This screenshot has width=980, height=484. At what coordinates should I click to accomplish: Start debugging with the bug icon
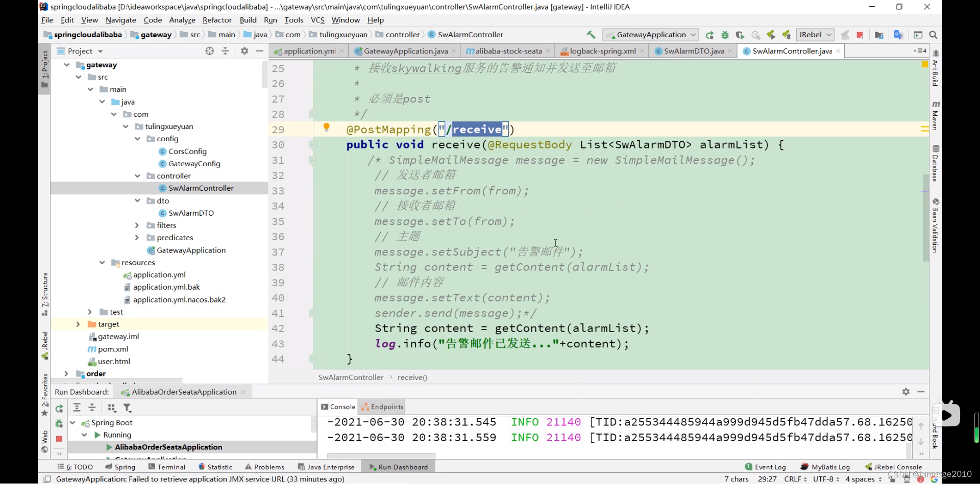point(725,35)
